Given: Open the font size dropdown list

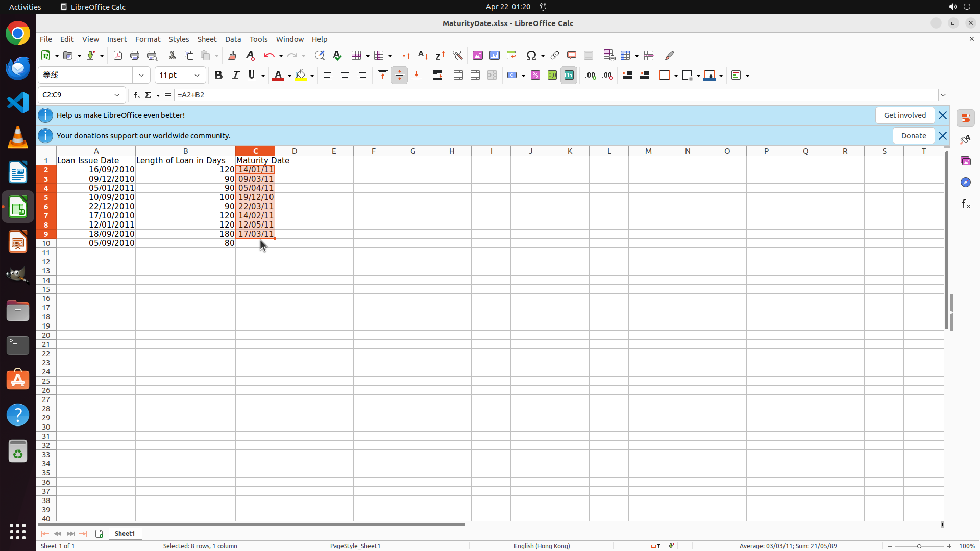Looking at the screenshot, I should tap(197, 76).
